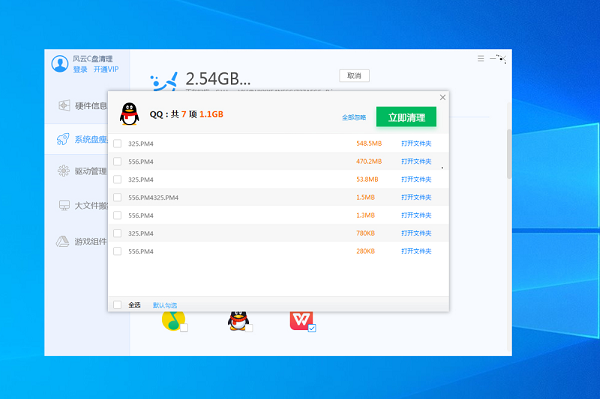
Task: Open folder for the 470.2MB file
Action: click(416, 161)
